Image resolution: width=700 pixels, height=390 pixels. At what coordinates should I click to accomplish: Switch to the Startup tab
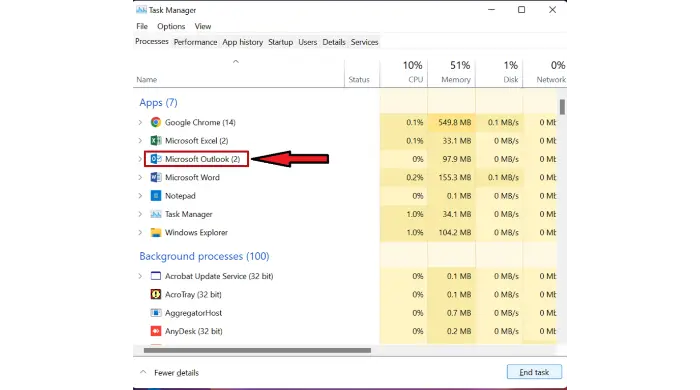[x=280, y=42]
